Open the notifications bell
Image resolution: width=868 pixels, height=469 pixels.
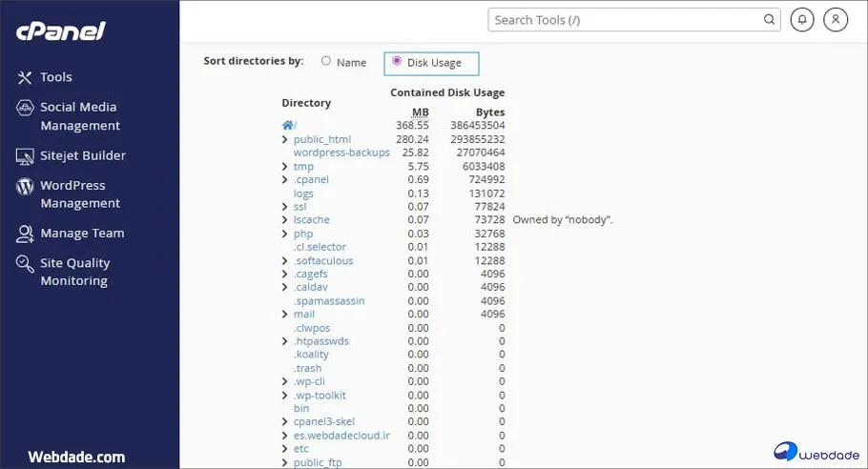tap(802, 20)
